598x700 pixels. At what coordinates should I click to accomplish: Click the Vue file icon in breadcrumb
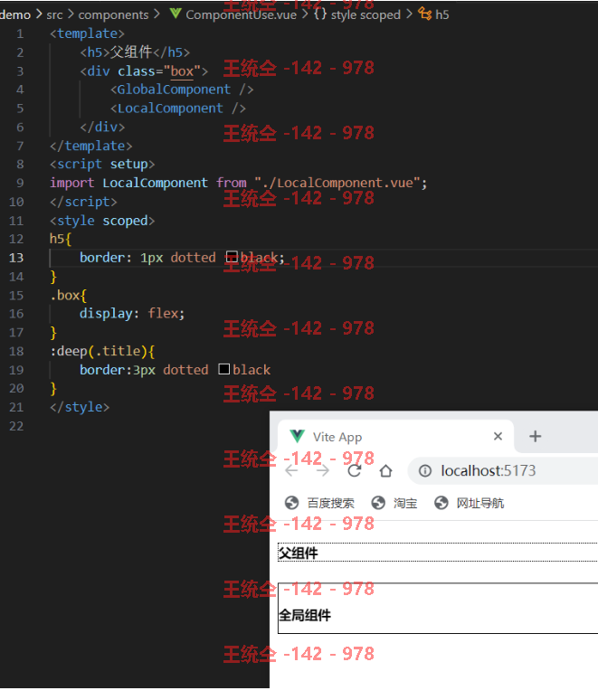pyautogui.click(x=176, y=14)
